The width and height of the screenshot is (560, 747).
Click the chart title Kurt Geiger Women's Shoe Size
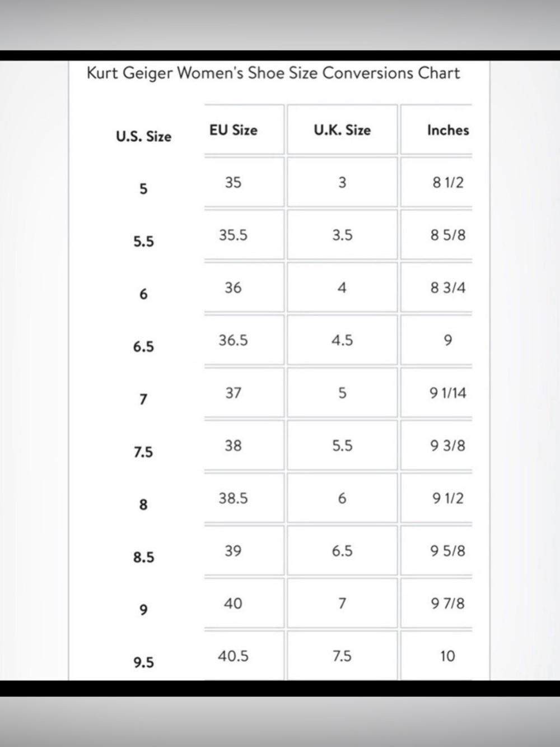click(202, 73)
